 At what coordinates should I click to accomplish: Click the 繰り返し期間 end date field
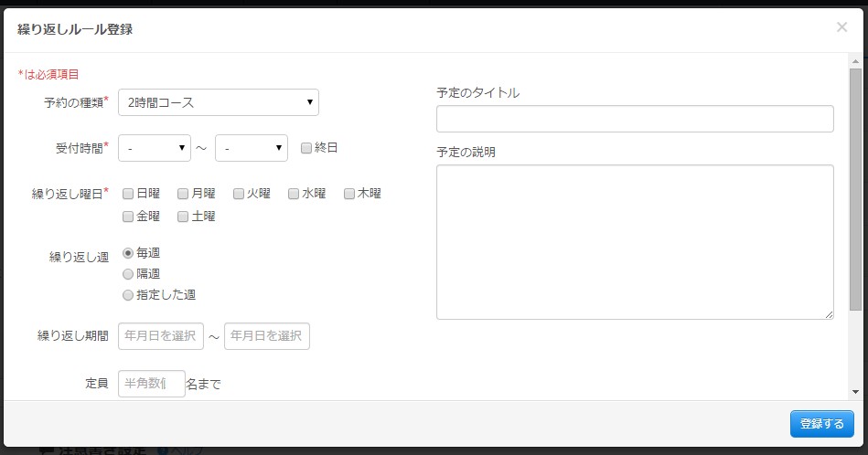[267, 336]
